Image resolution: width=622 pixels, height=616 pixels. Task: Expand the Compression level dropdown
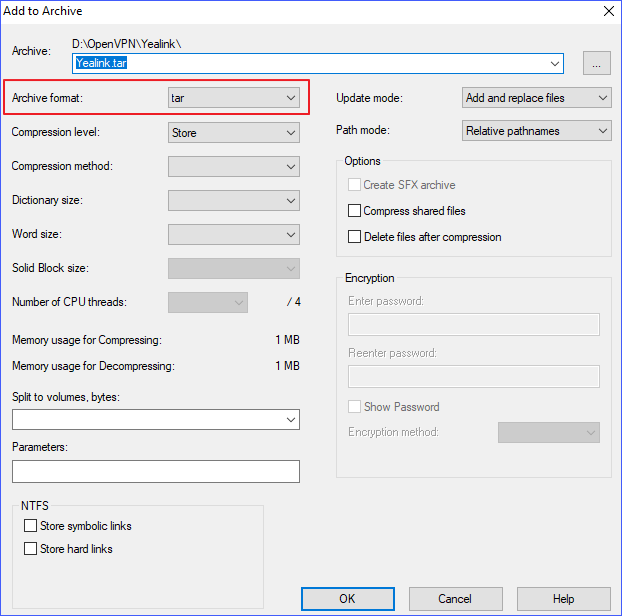click(x=234, y=133)
